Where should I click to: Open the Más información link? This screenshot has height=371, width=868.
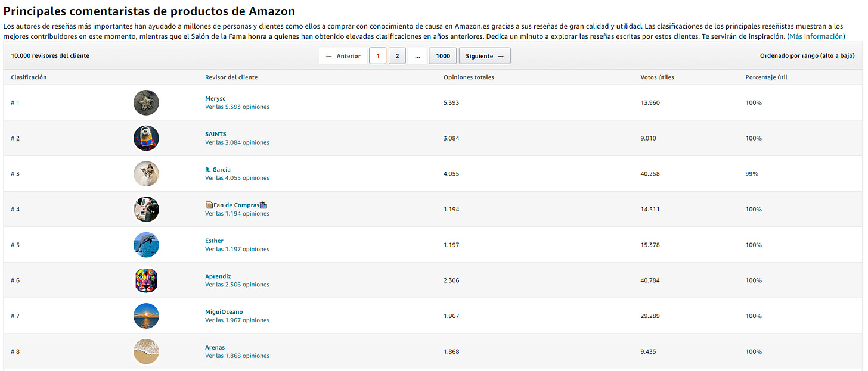pos(816,36)
